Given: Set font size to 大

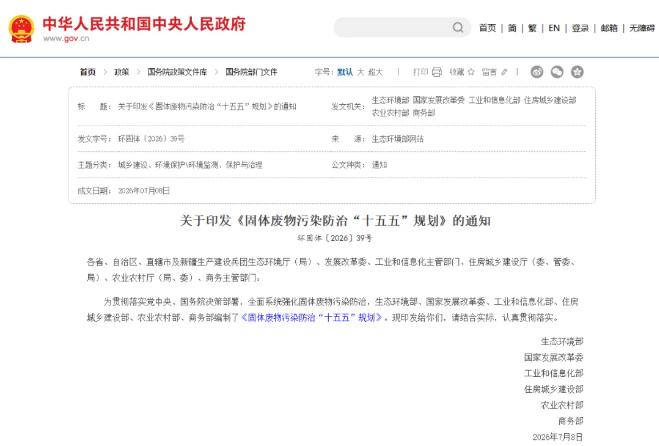Looking at the screenshot, I should coord(361,72).
